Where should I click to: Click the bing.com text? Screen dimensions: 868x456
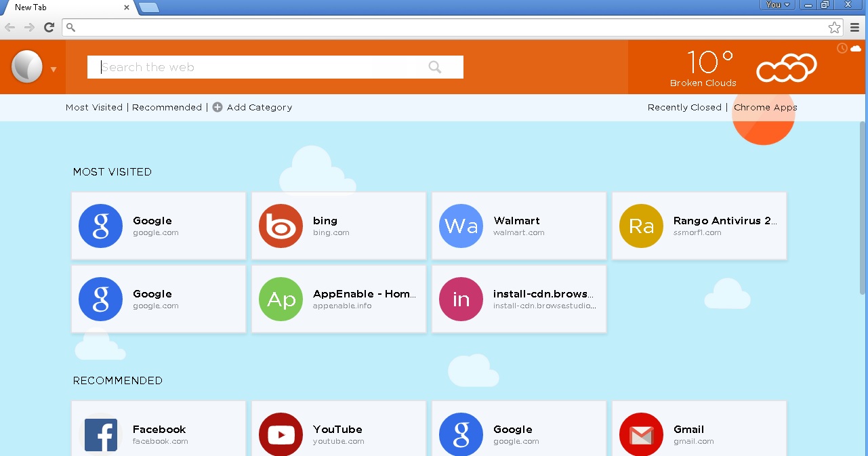(x=331, y=232)
